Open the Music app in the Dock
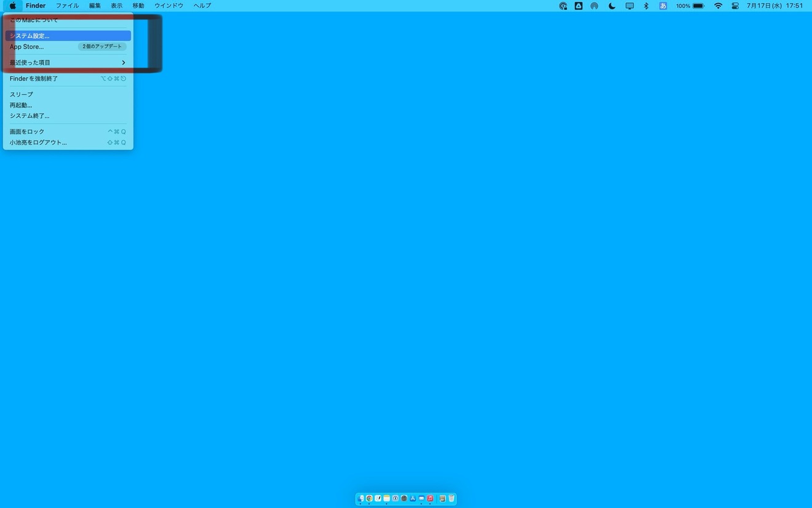This screenshot has height=508, width=812. pos(430,498)
